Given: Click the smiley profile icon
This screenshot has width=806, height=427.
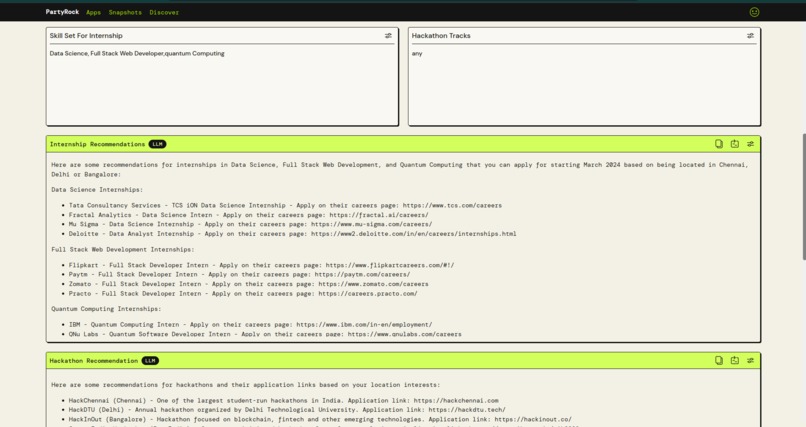Looking at the screenshot, I should point(754,12).
